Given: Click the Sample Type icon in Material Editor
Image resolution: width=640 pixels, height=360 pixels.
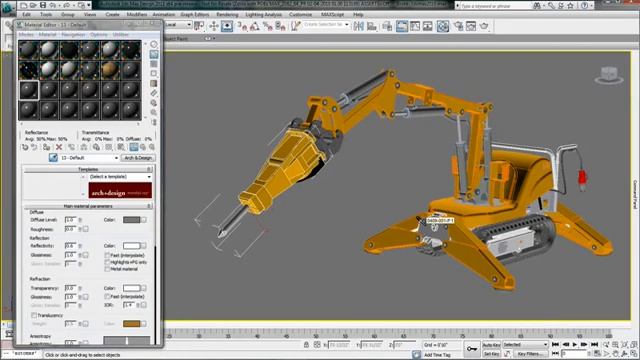Looking at the screenshot, I should [x=154, y=44].
